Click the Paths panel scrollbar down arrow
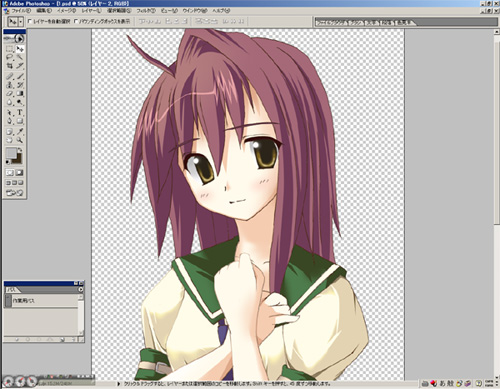The image size is (500, 389). (x=81, y=332)
